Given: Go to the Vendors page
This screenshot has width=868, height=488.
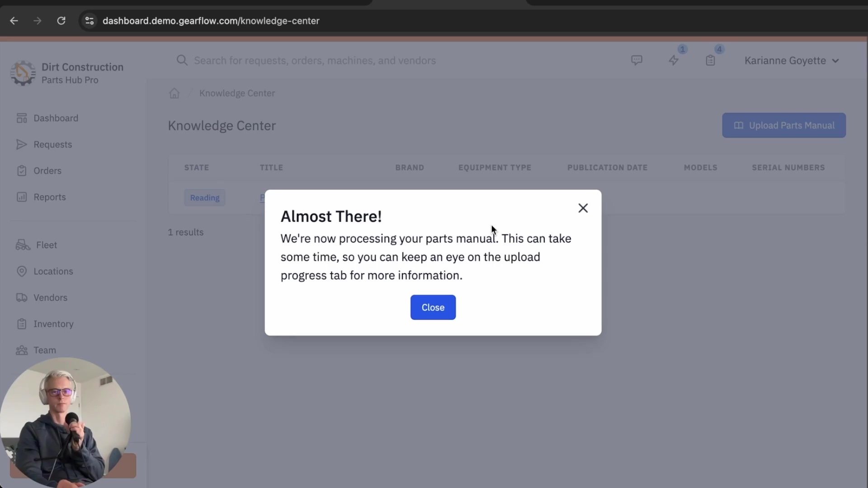Looking at the screenshot, I should pyautogui.click(x=50, y=298).
